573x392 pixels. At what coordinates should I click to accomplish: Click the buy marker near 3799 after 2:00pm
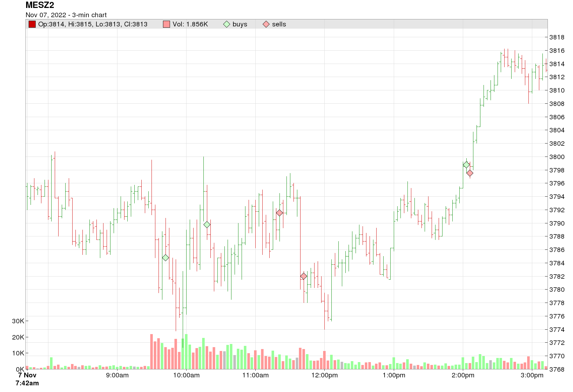(x=466, y=165)
